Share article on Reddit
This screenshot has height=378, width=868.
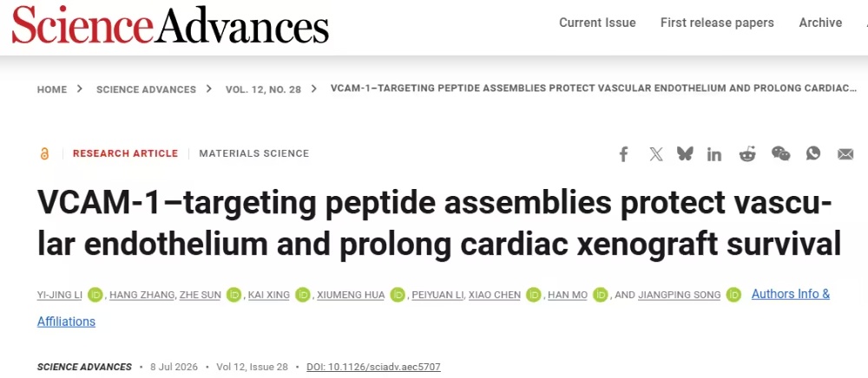747,154
